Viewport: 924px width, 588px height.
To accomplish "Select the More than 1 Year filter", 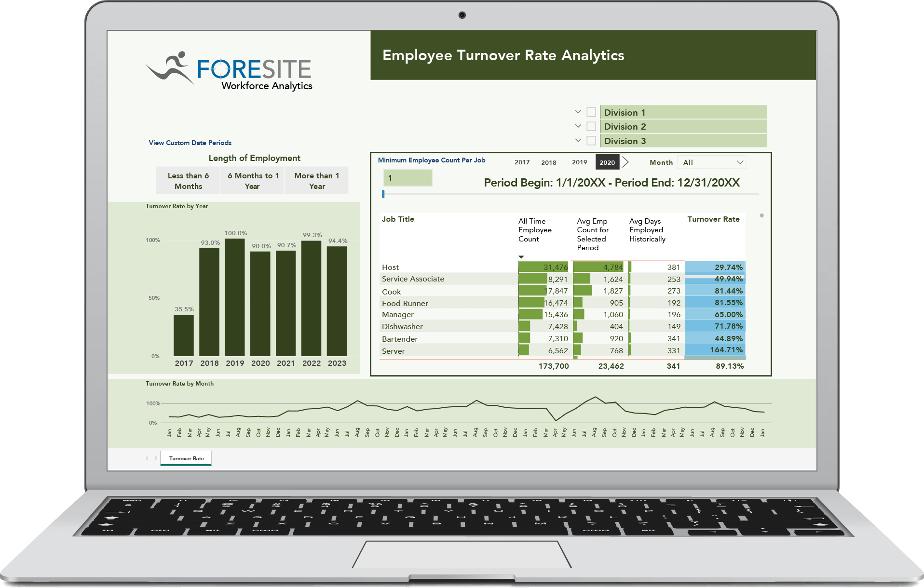I will pyautogui.click(x=316, y=180).
